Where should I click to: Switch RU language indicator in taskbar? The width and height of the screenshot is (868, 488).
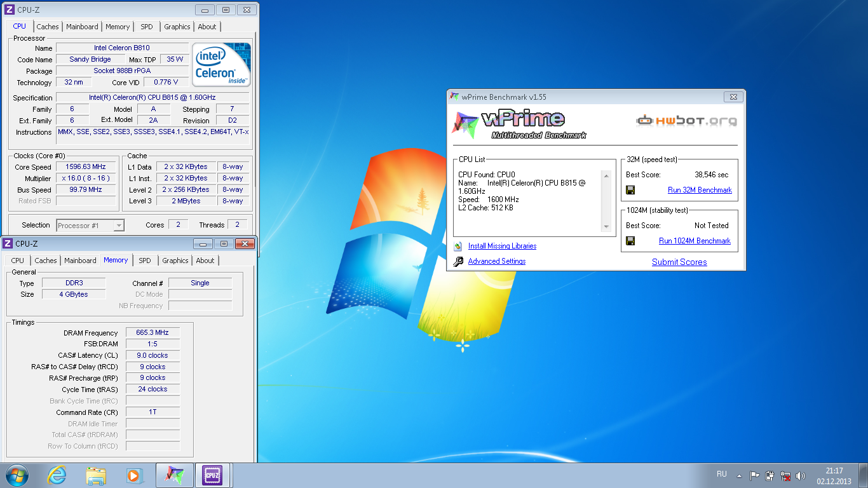[722, 474]
